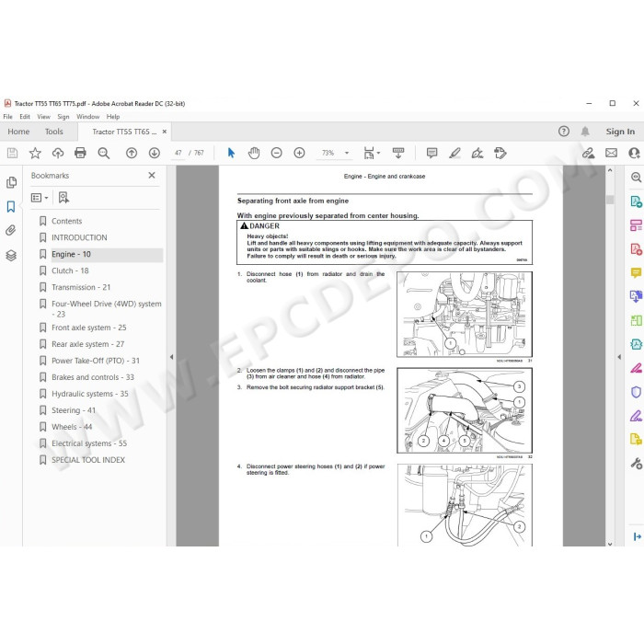
Task: Open Rear axle system - 27 bookmark
Action: 88,344
